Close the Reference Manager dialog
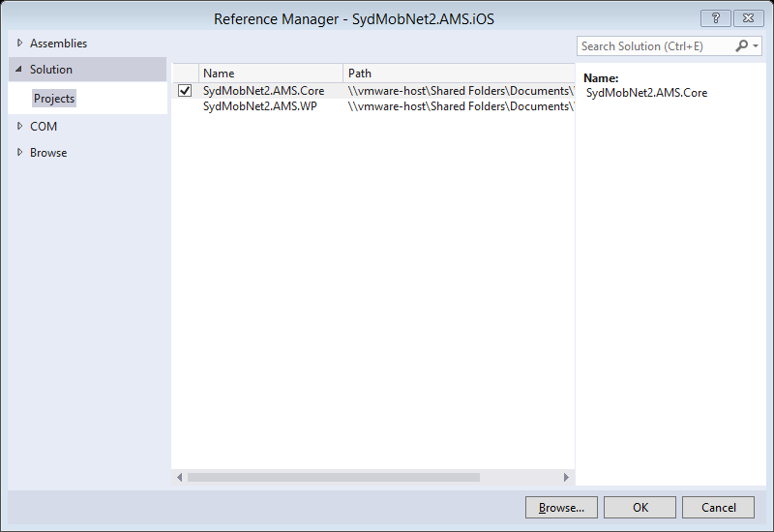 tap(748, 18)
